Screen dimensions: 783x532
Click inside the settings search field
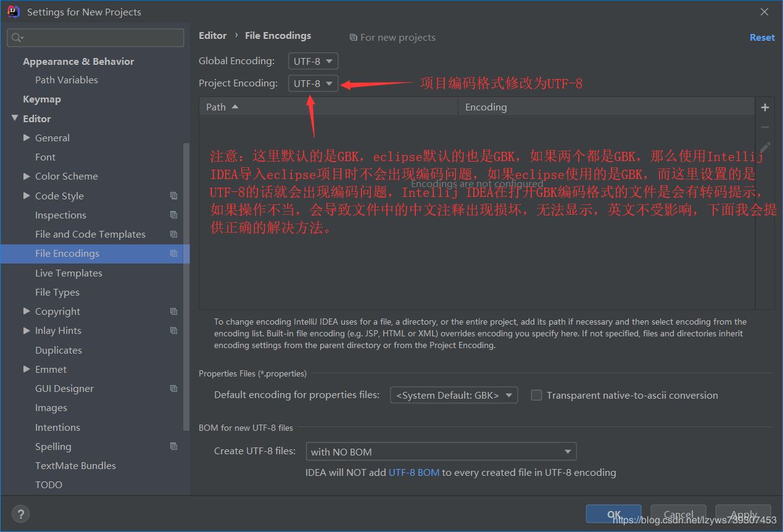[x=96, y=38]
